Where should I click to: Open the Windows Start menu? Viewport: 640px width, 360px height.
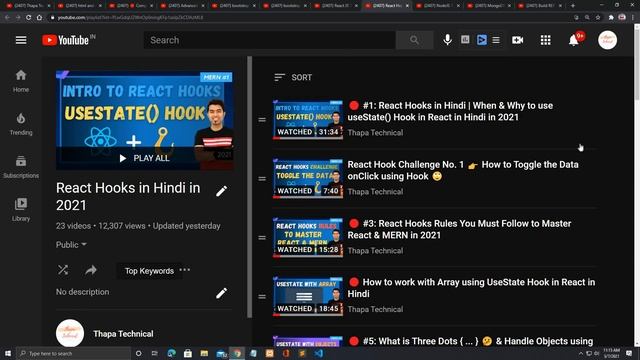click(x=8, y=353)
